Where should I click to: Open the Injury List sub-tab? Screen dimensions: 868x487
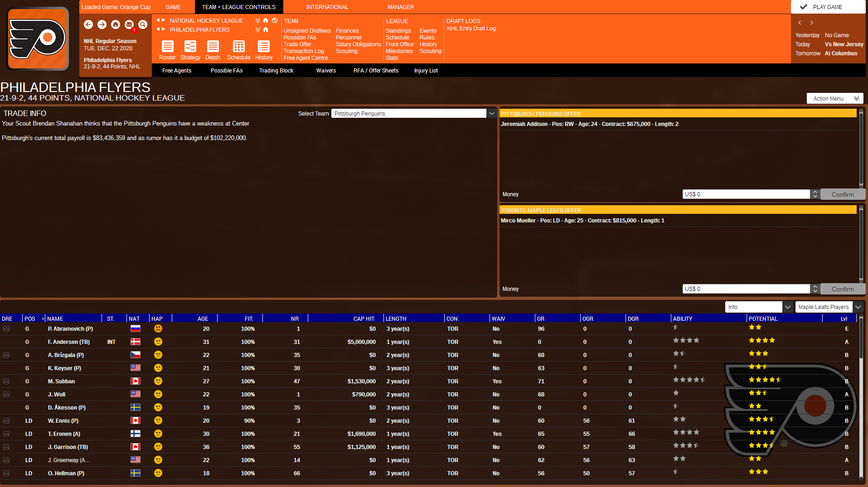pyautogui.click(x=426, y=70)
